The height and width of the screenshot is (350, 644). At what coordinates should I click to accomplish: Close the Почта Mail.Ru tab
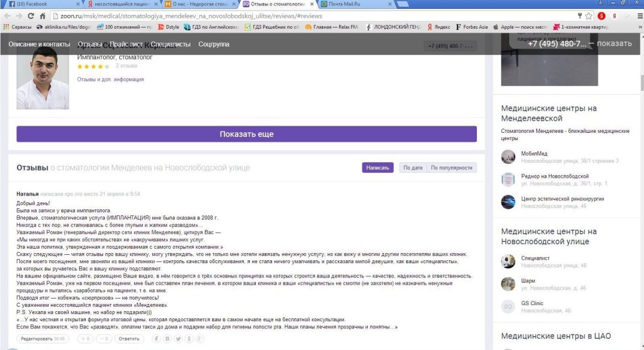coord(390,4)
